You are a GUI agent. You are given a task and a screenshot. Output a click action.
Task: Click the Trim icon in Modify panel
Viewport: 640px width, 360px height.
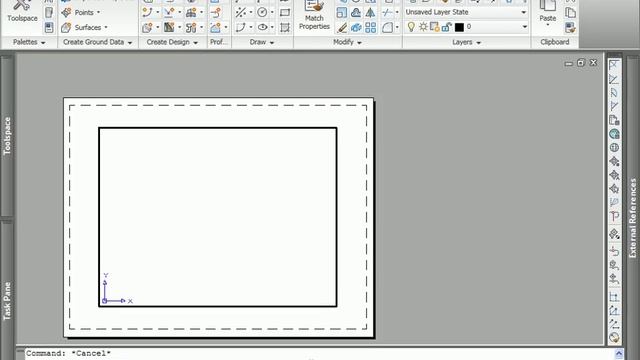[x=387, y=13]
